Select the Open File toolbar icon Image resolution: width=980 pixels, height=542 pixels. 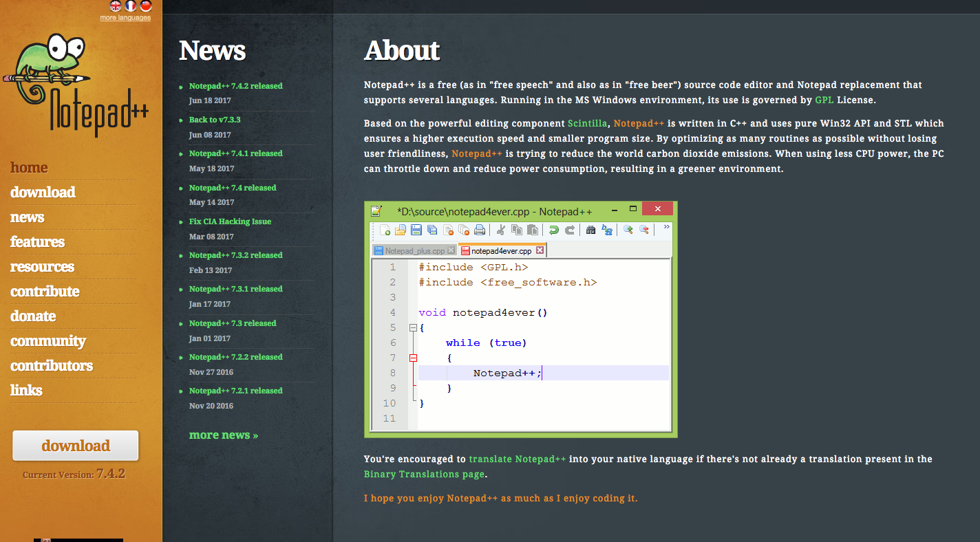[x=401, y=230]
